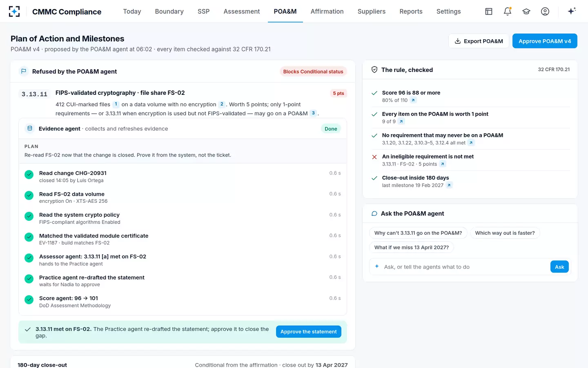Click the Evidence agent database icon
The image size is (588, 368).
(30, 128)
